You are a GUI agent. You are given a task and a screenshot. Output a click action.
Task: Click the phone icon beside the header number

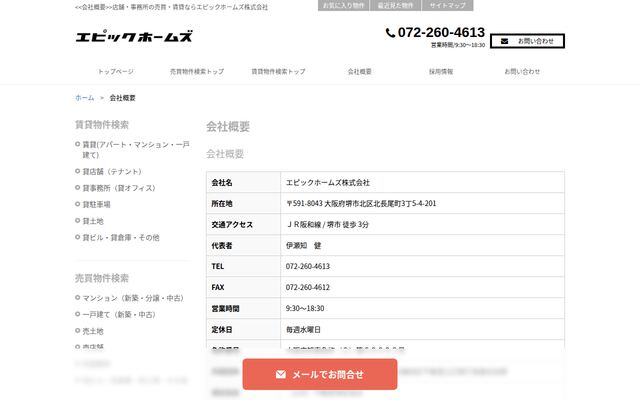click(391, 33)
